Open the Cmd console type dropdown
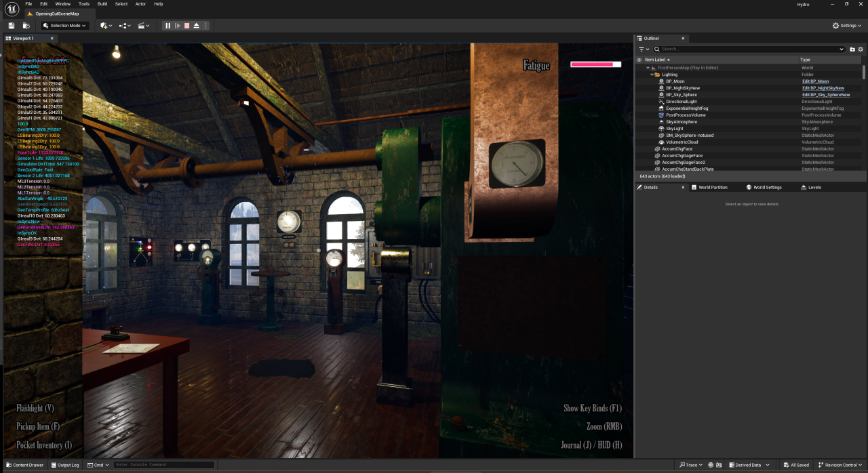Screen dimensions: 868x473 pos(98,465)
